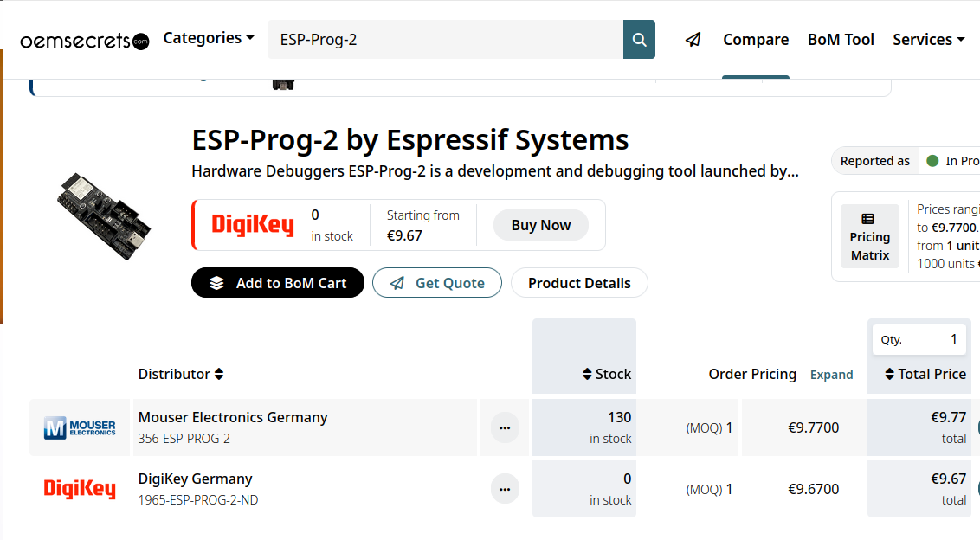Screen dimensions: 980x540
Task: Sort the table by Distributor
Action: pyautogui.click(x=181, y=374)
